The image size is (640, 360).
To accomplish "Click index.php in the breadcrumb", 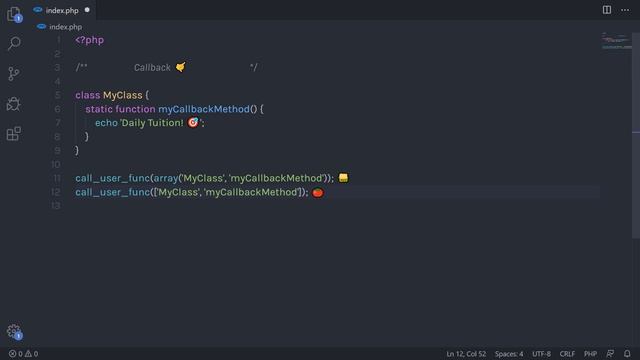I will pos(66,27).
